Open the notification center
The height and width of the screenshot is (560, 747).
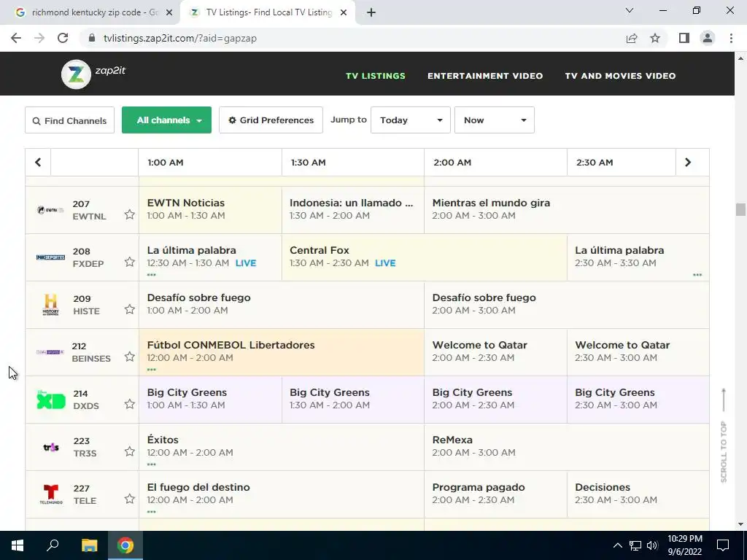pyautogui.click(x=723, y=545)
